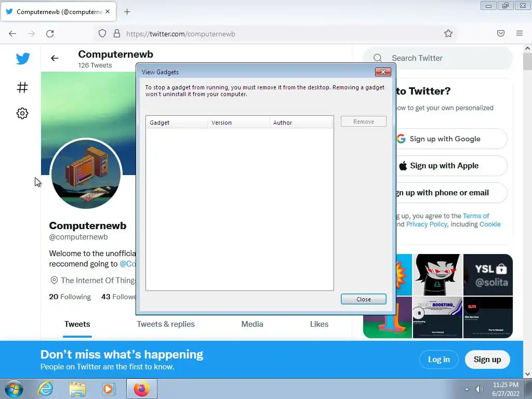Click the Twitter bird logo in sidebar
Screen dimensions: 532x399
tap(23, 59)
